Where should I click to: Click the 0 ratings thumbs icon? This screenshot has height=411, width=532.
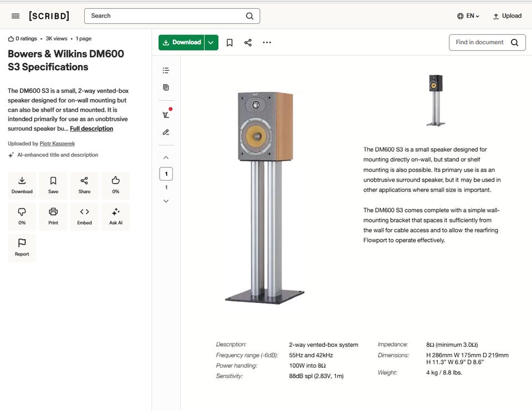(x=11, y=39)
